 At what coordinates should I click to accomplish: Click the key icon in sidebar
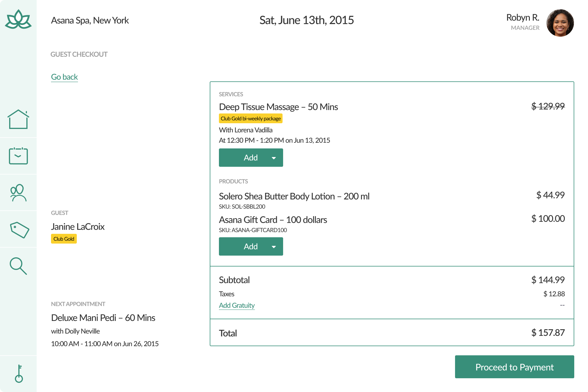(x=19, y=374)
